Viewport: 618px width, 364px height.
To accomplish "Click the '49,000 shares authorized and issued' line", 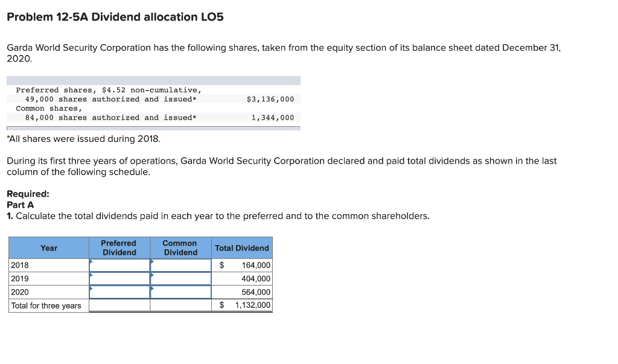I will click(111, 99).
